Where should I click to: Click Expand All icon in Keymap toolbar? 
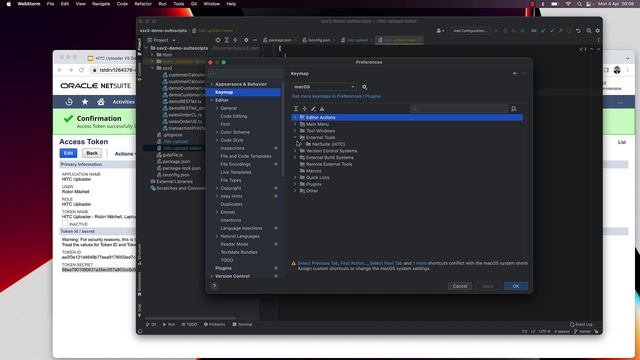coord(296,109)
